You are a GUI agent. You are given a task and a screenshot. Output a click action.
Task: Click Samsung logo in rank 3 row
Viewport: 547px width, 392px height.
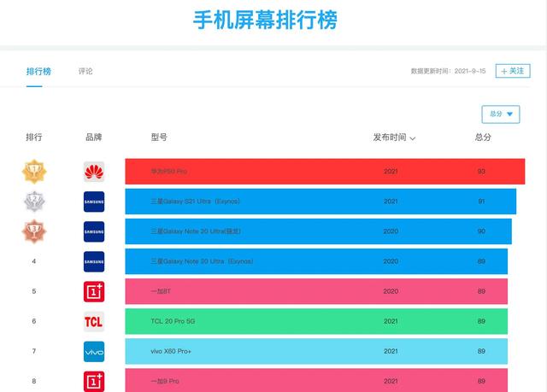click(x=94, y=231)
